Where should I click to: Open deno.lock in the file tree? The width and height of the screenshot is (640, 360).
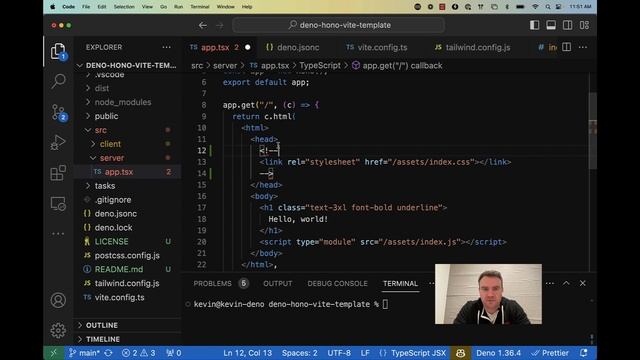coord(127,228)
